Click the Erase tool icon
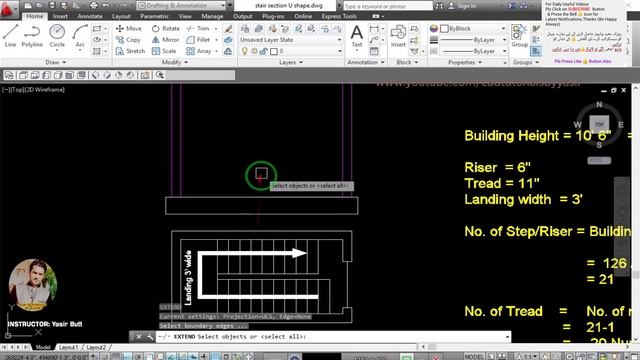This screenshot has width=640, height=360. (x=228, y=29)
